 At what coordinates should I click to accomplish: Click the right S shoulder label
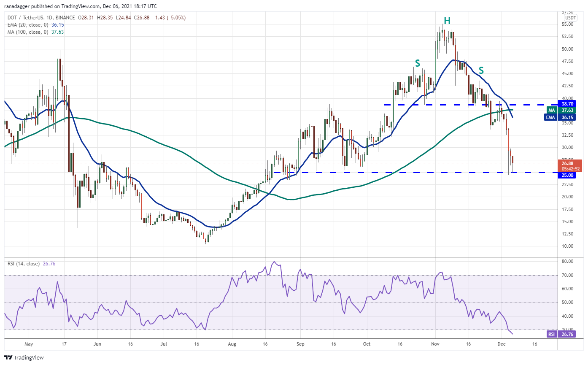tap(480, 70)
